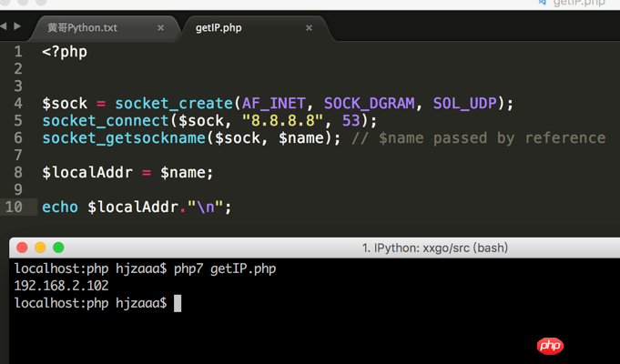The image size is (620, 364).
Task: Click the socket_connect function name
Action: 106,121
